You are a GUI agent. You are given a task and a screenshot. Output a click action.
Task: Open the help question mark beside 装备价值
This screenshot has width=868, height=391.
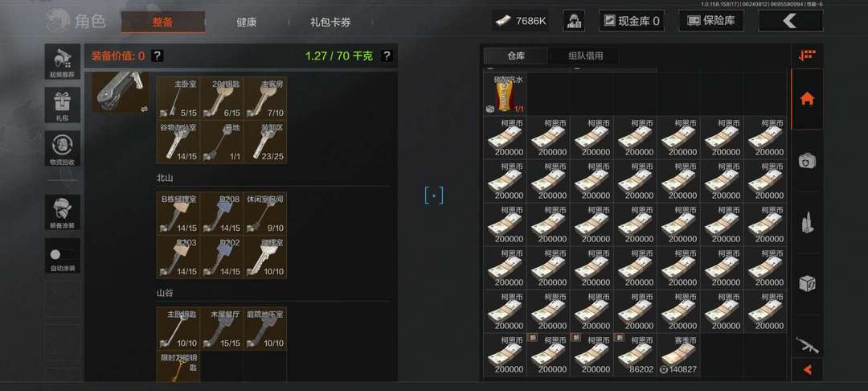(158, 56)
